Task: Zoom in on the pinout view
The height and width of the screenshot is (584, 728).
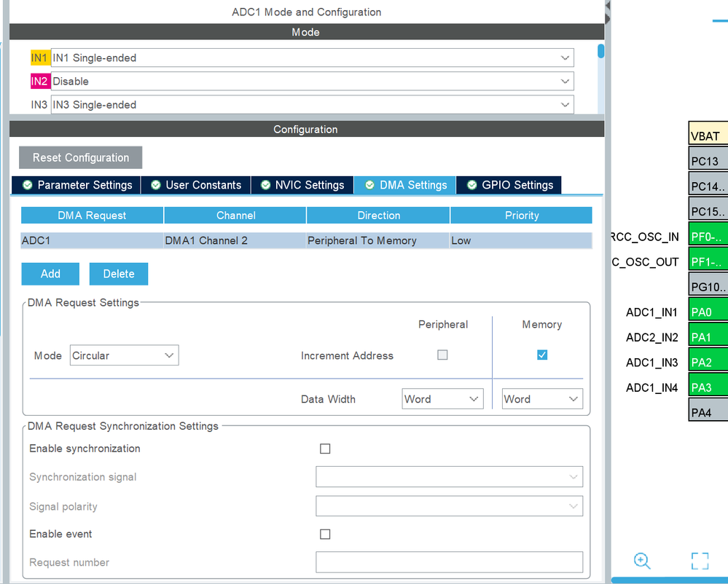Action: 641,561
